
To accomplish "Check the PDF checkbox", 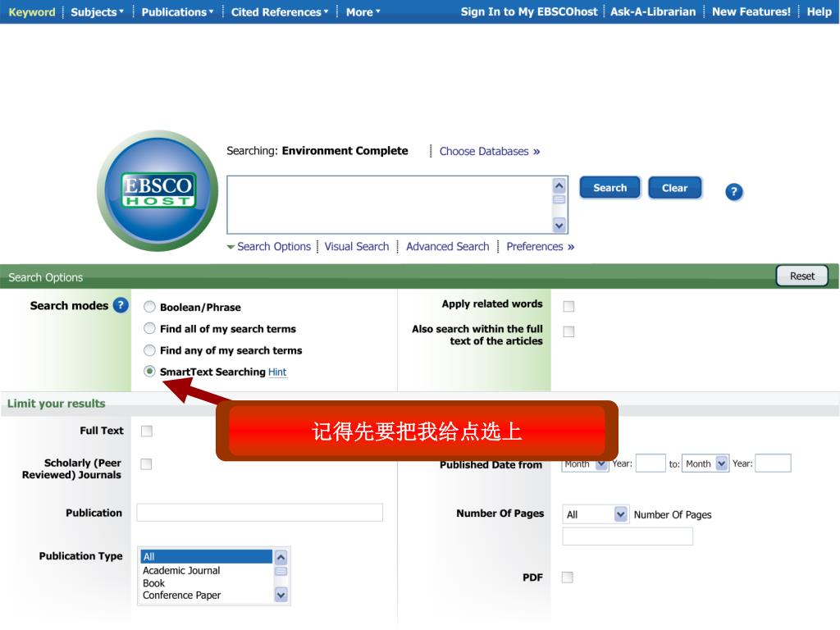I will coord(568,577).
